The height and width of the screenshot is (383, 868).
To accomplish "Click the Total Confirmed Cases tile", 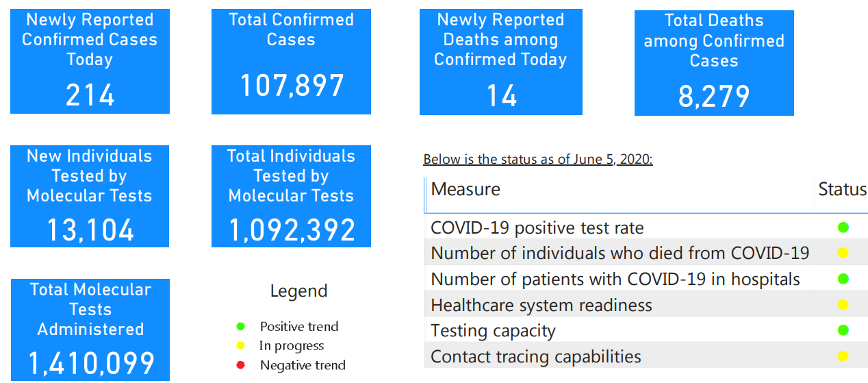I will coord(291,61).
